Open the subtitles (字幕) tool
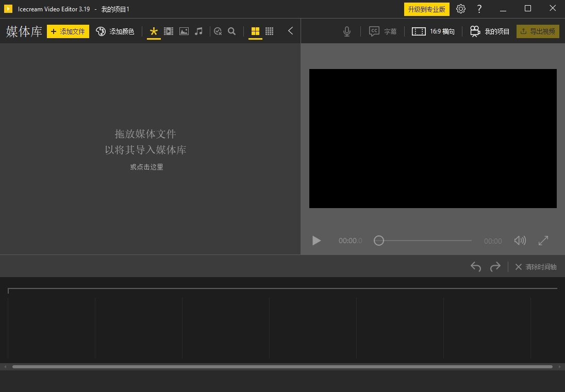This screenshot has height=392, width=565. (x=383, y=31)
